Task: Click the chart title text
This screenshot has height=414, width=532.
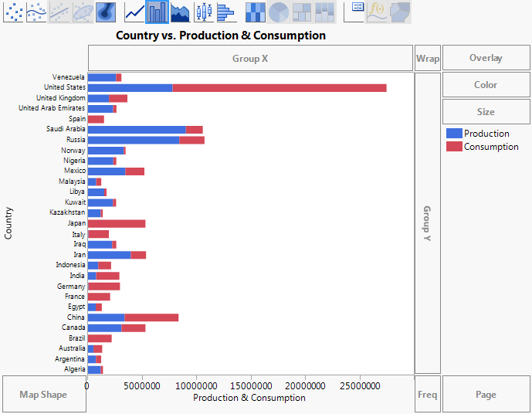Action: (220, 36)
